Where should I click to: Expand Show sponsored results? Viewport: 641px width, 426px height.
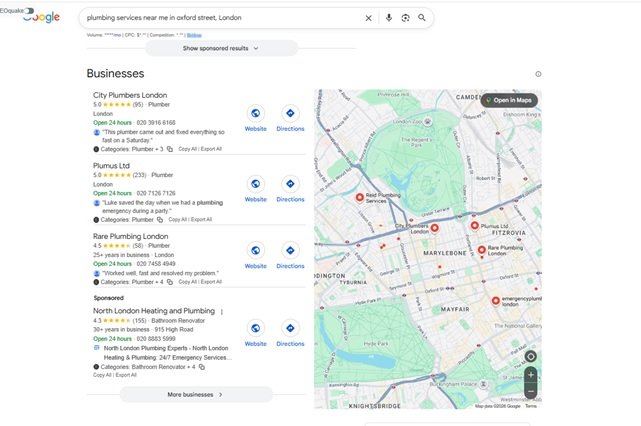pyautogui.click(x=221, y=48)
